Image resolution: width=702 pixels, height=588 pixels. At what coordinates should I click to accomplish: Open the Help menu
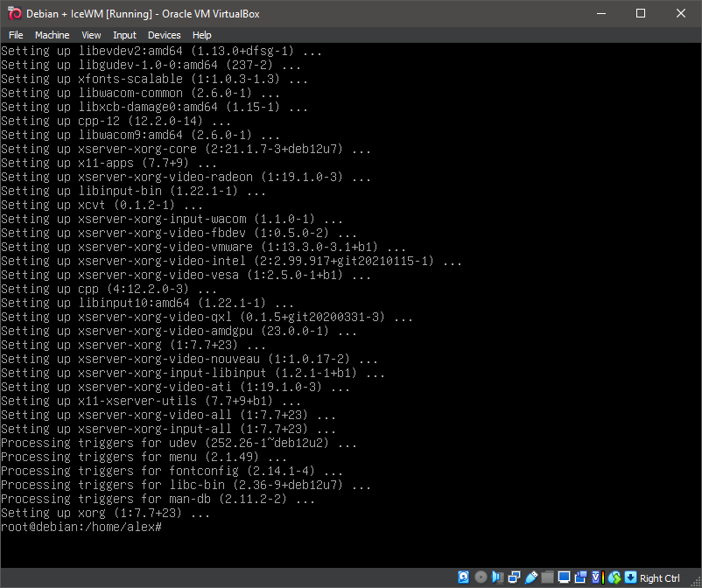tap(201, 35)
